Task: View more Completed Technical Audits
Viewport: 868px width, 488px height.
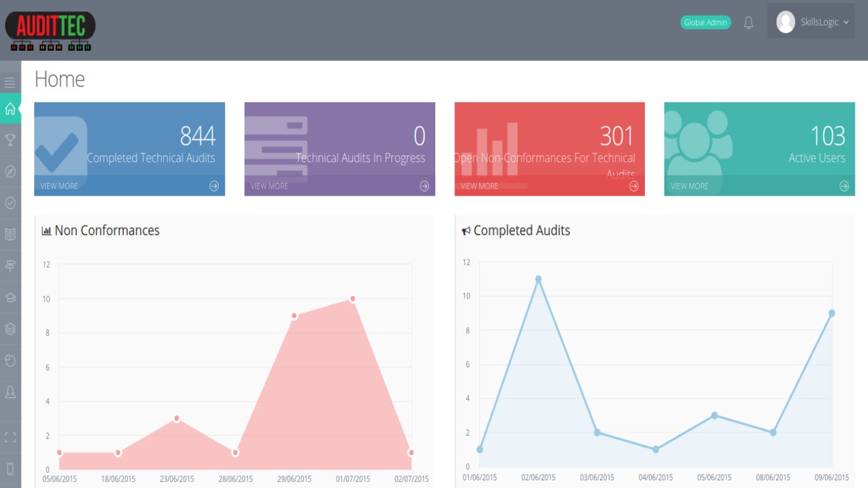Action: [130, 186]
